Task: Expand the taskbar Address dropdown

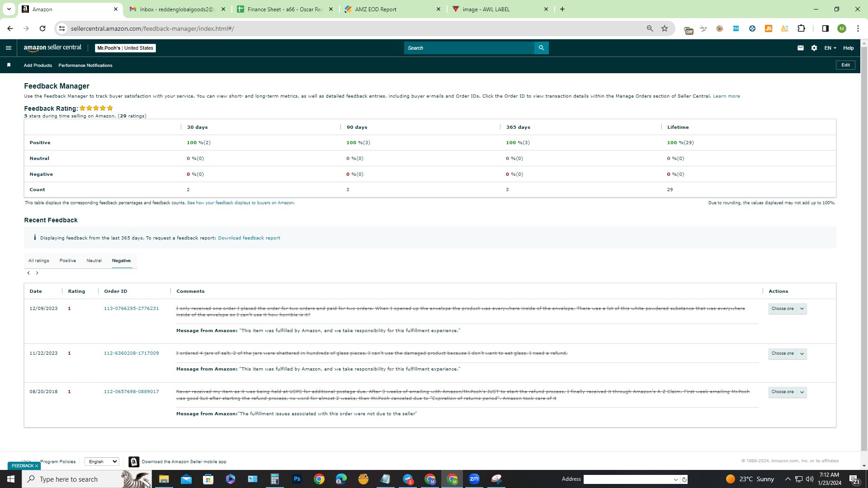Action: pyautogui.click(x=676, y=479)
